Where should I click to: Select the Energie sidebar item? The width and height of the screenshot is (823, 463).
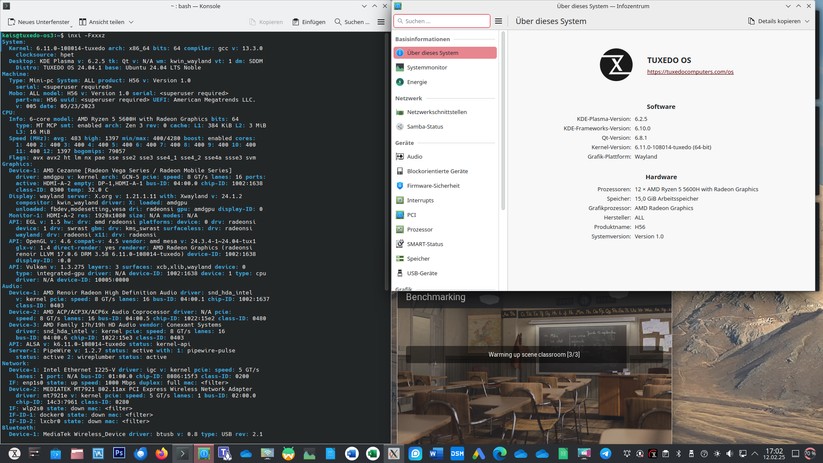[x=417, y=82]
